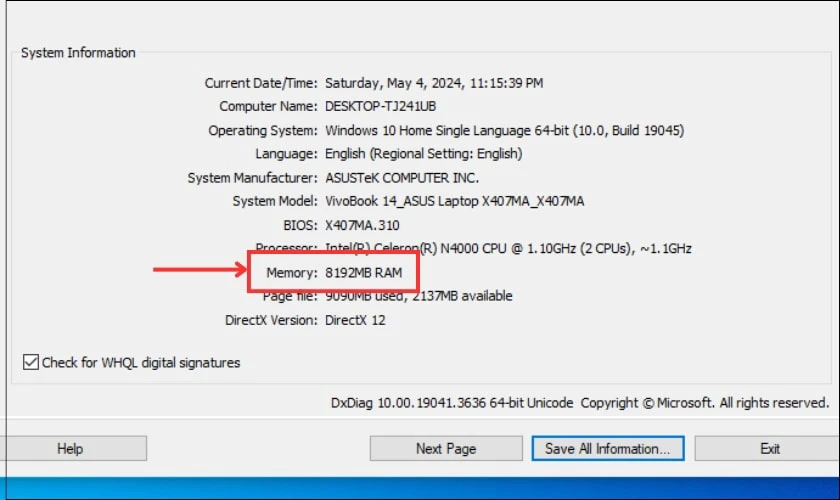Click the Current Date/Time: label
The image size is (840, 500).
click(x=261, y=83)
